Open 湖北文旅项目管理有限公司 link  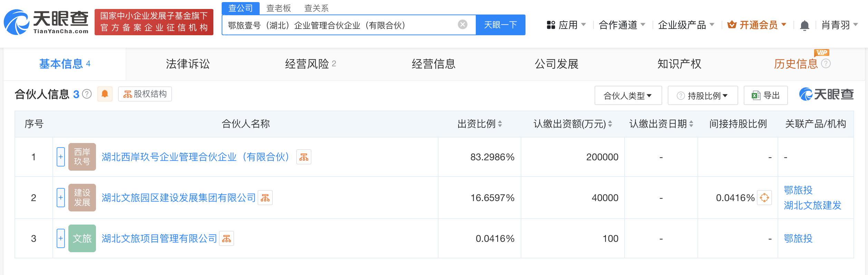tap(159, 238)
